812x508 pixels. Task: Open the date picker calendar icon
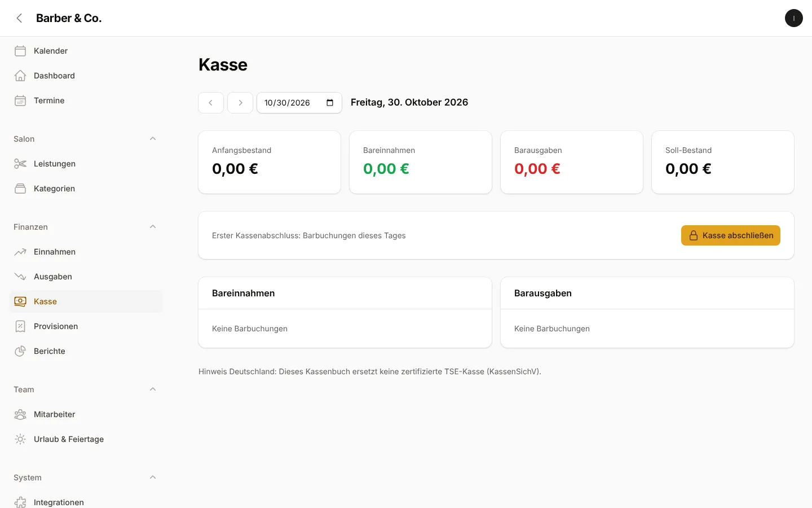click(330, 103)
